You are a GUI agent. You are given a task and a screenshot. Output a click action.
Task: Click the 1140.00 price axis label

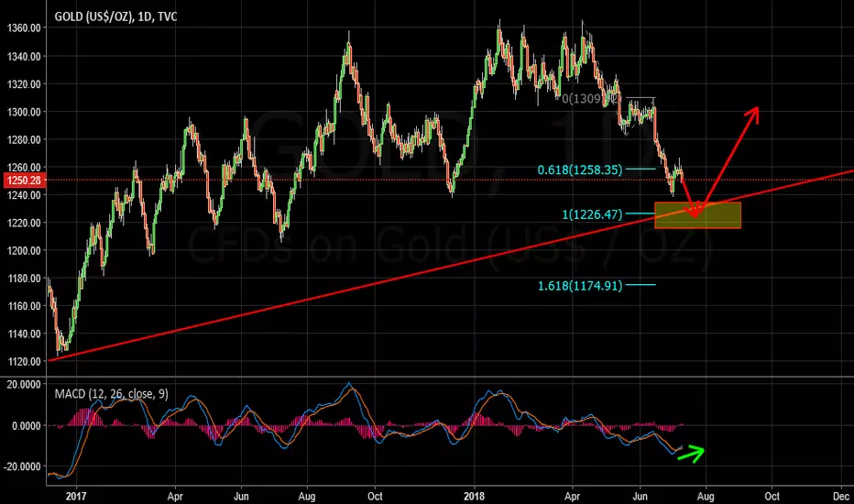pos(24,334)
